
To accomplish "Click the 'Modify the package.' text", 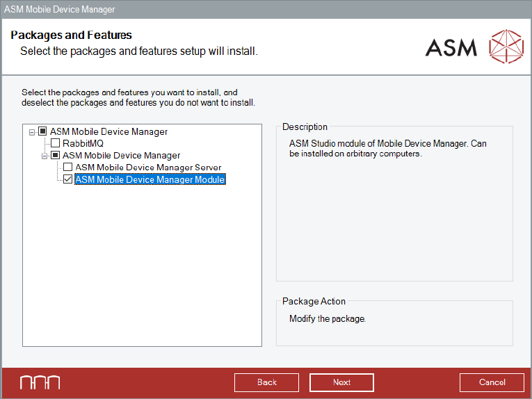I will 328,318.
